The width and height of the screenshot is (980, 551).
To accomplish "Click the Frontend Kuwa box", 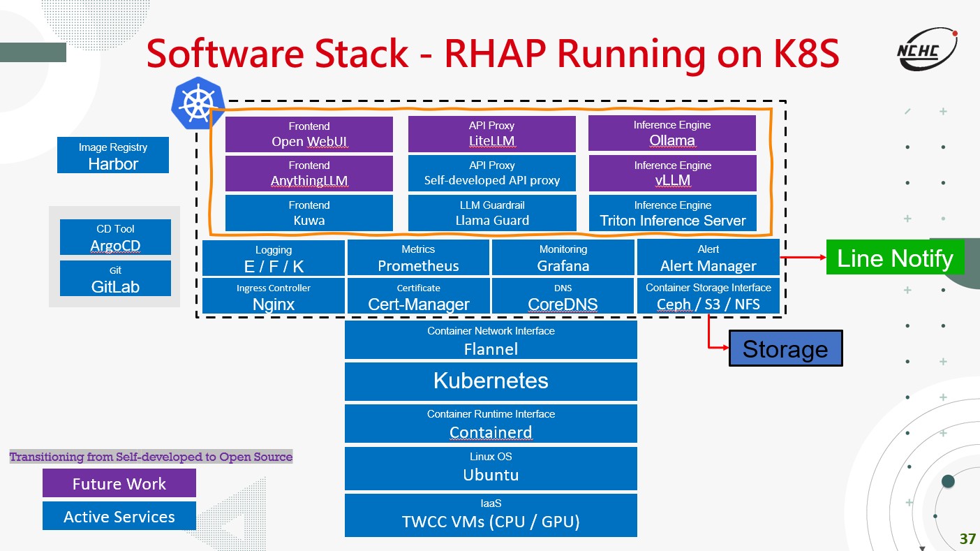I will (309, 213).
